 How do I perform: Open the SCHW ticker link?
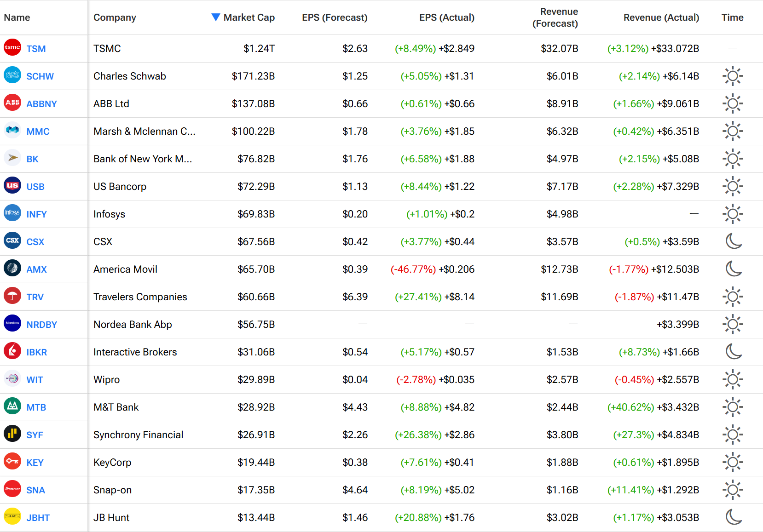pos(40,76)
